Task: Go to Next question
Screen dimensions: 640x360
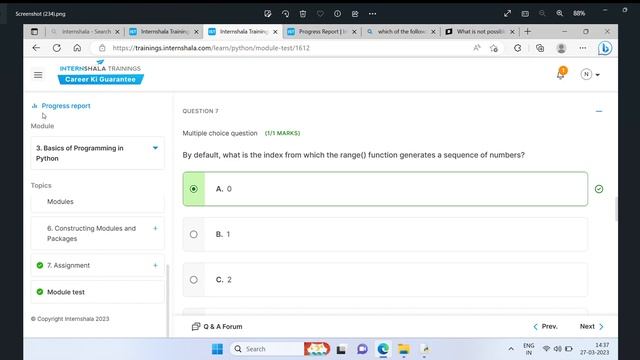Action: pyautogui.click(x=591, y=327)
